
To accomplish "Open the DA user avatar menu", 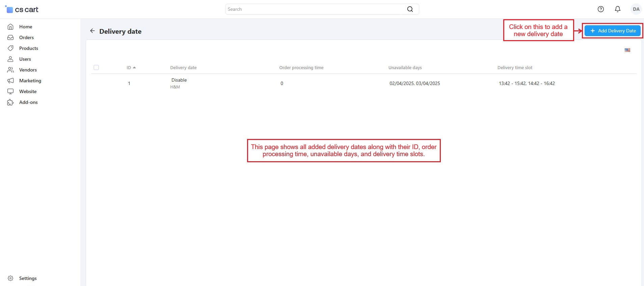I will (x=636, y=9).
